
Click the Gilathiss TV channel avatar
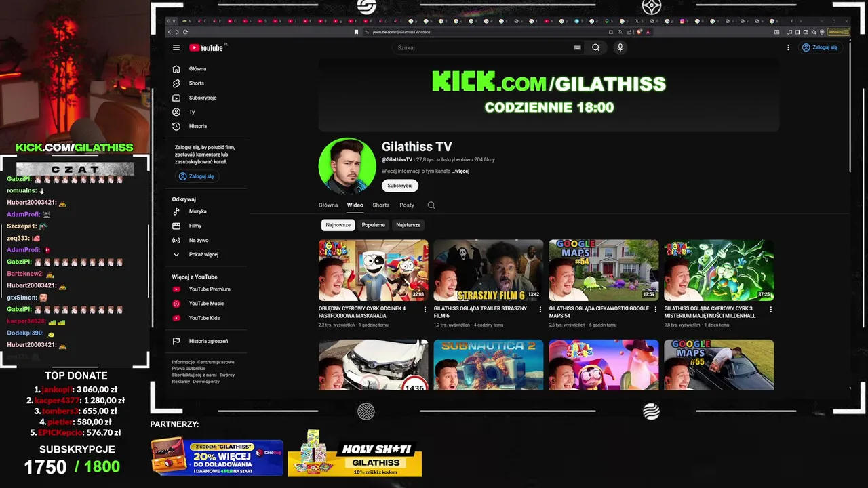coord(347,166)
